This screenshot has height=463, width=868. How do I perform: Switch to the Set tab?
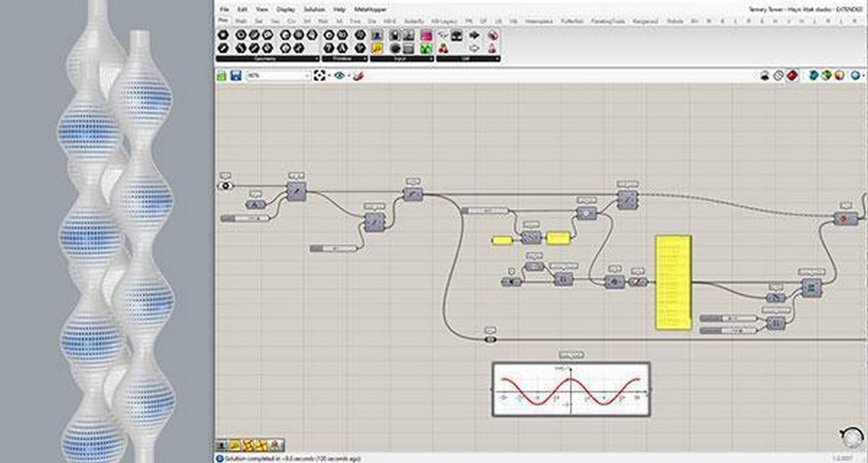point(259,21)
